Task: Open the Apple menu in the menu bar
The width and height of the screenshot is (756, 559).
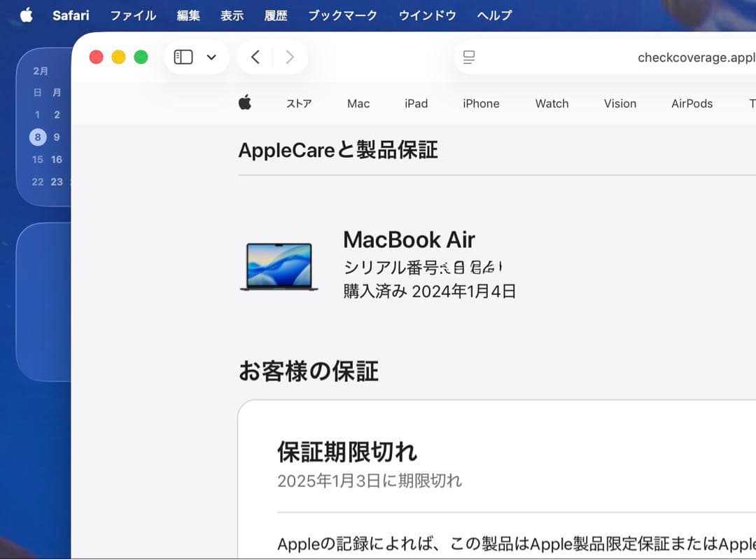Action: tap(25, 15)
